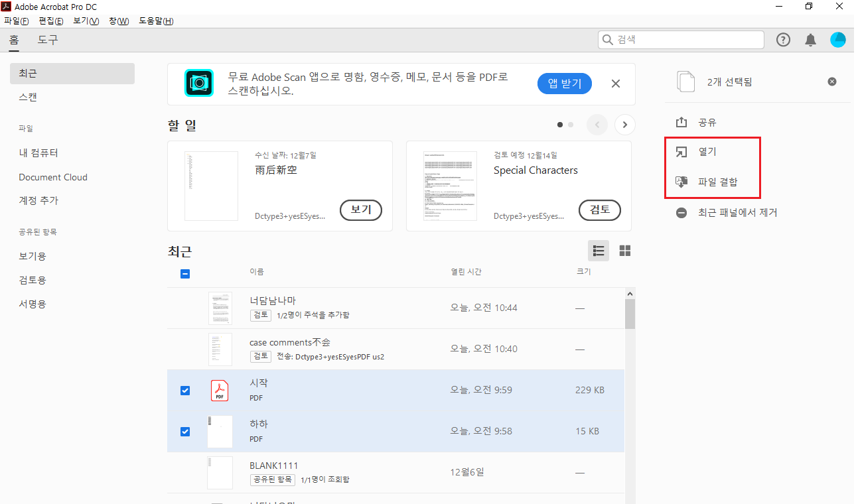
Task: Switch to list view
Action: 599,251
